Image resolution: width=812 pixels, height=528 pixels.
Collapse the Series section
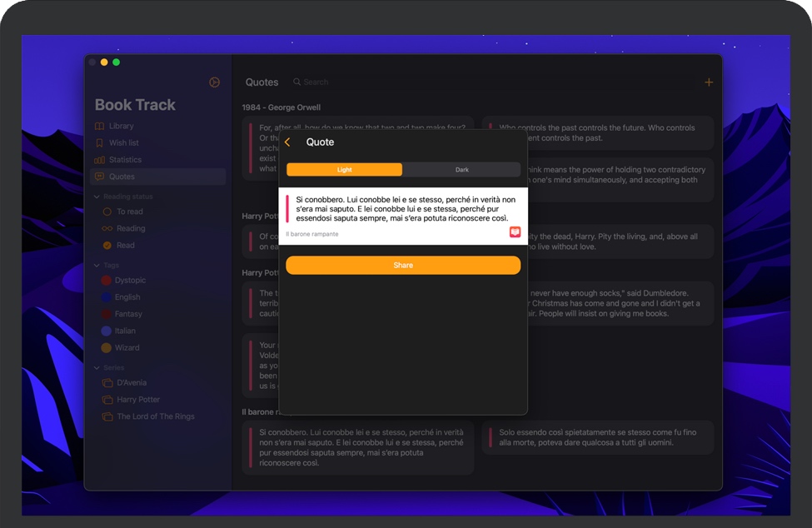(x=97, y=367)
